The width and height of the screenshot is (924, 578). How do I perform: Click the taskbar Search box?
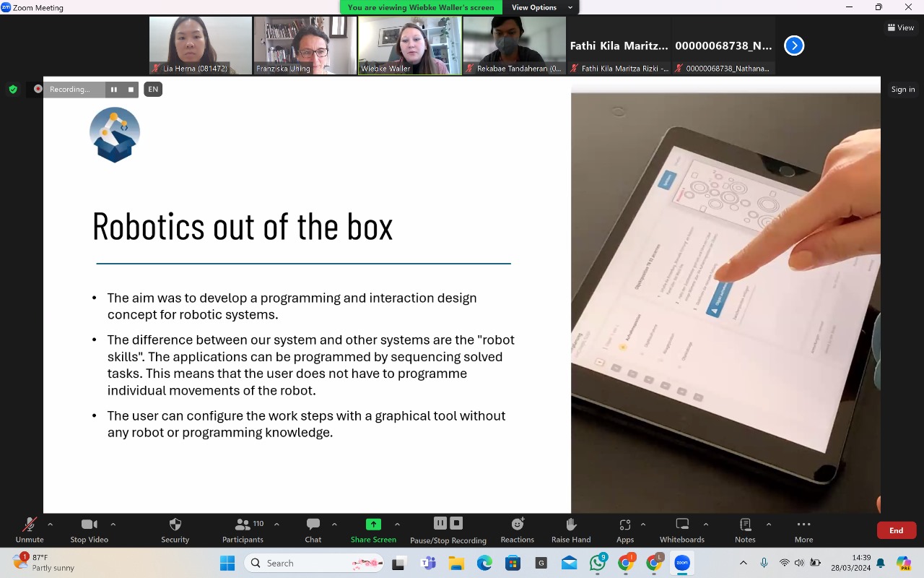coord(315,563)
